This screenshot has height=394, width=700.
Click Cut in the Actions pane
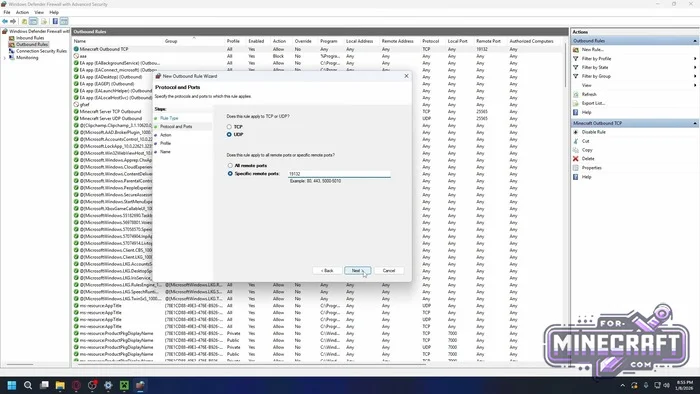pos(585,141)
